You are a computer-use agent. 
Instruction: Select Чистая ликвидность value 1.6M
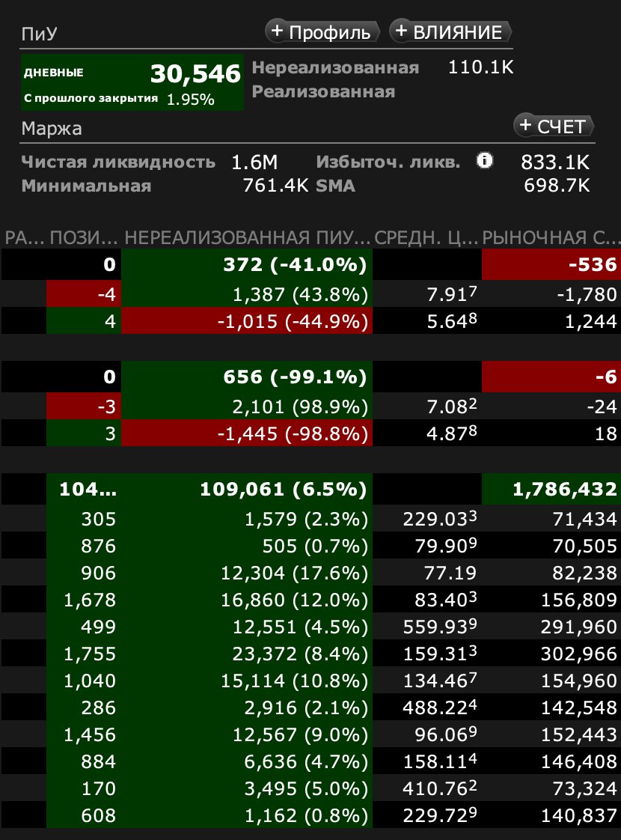coord(254,162)
